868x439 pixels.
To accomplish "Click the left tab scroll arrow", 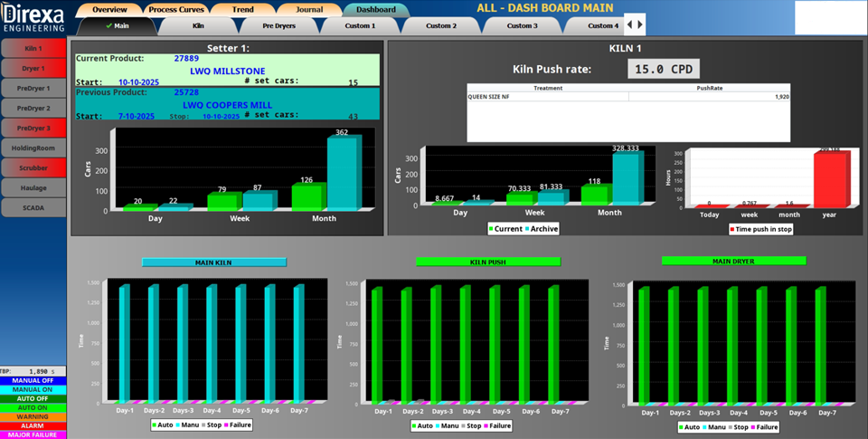I will (629, 25).
